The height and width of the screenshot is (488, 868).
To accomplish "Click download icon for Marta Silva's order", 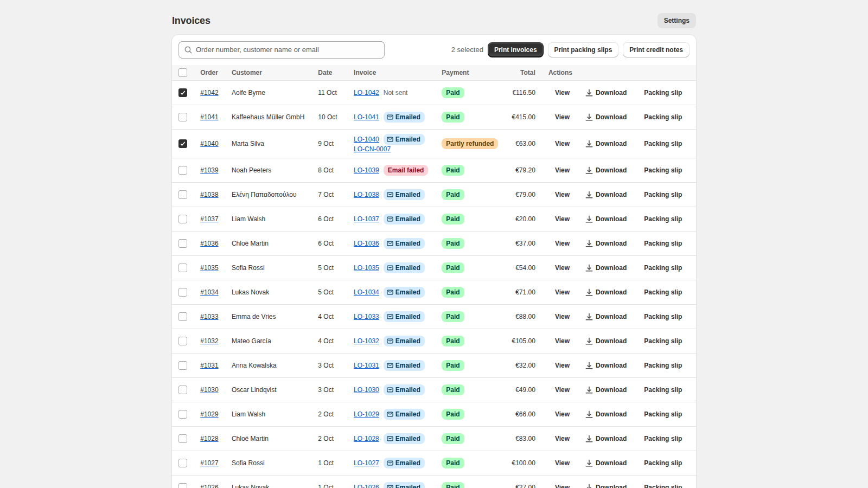I will click(589, 144).
